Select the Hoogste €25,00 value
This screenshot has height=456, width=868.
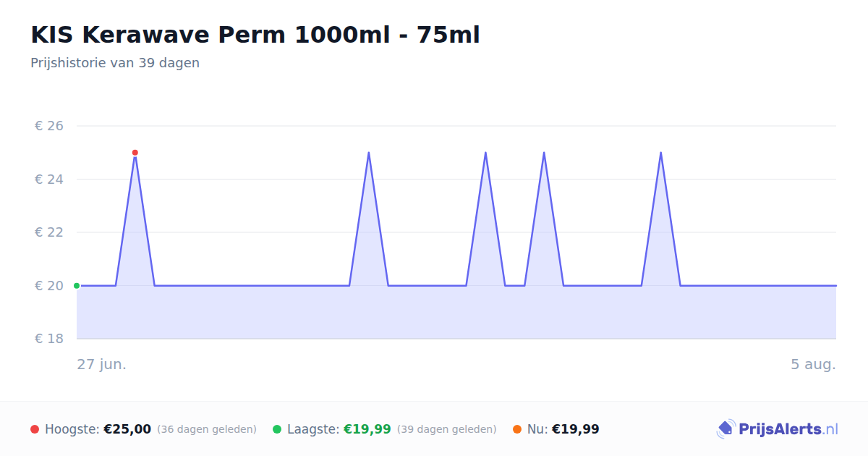(x=127, y=429)
